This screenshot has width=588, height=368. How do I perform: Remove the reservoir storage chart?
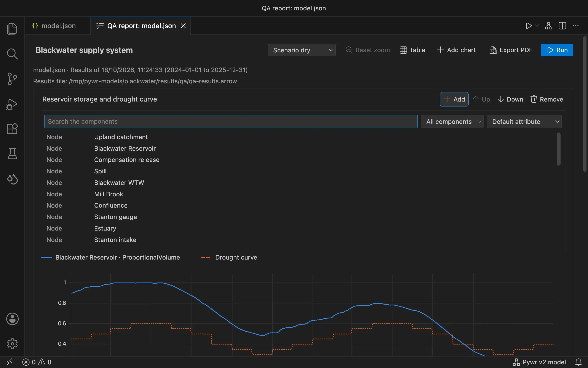pyautogui.click(x=546, y=99)
